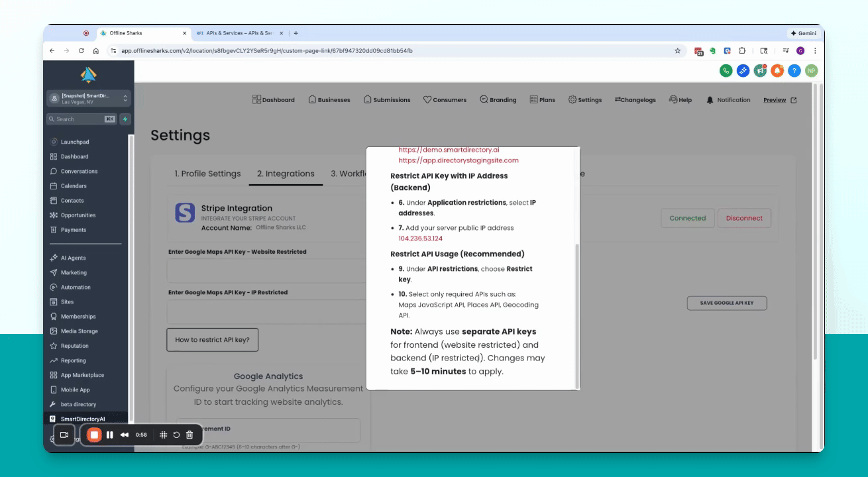Open the Chrome extensions puzzle icon
Viewport: 868px width, 477px height.
[x=742, y=50]
